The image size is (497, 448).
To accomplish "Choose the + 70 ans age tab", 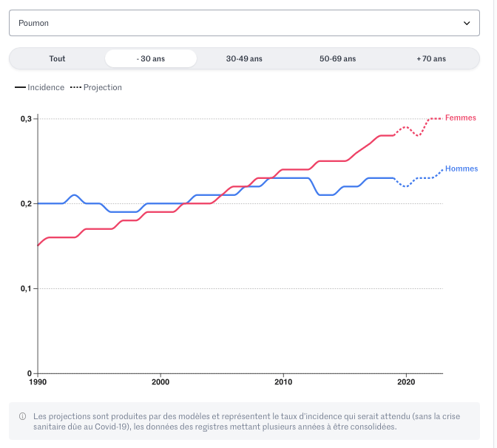I will [x=430, y=58].
